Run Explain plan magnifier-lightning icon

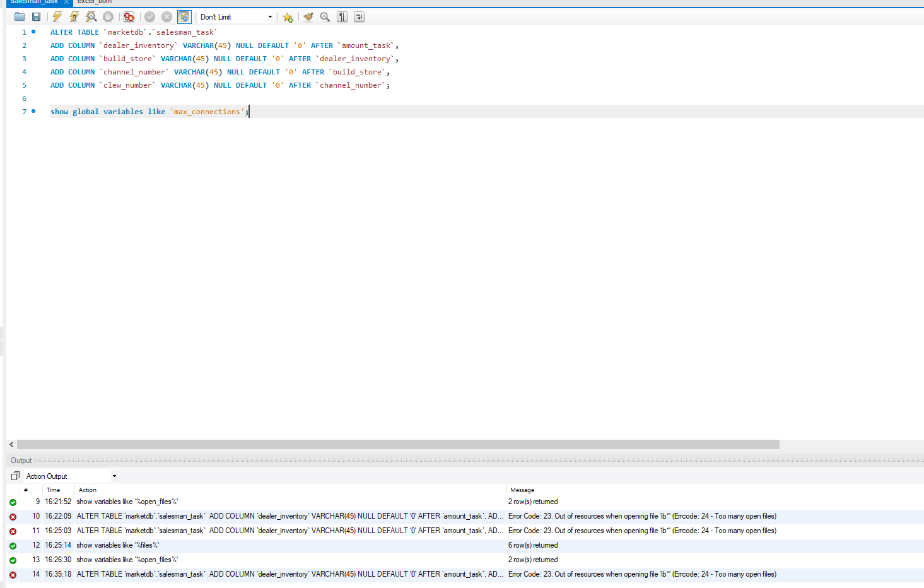[x=91, y=17]
